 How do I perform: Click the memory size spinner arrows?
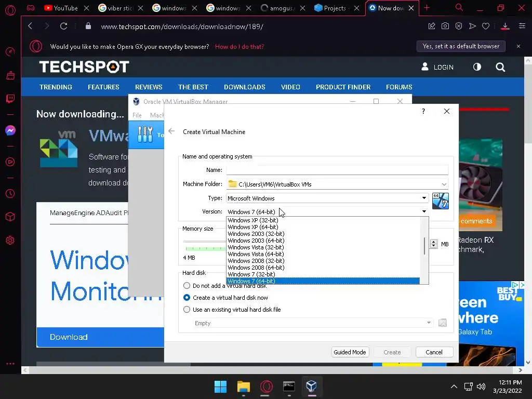pos(434,244)
